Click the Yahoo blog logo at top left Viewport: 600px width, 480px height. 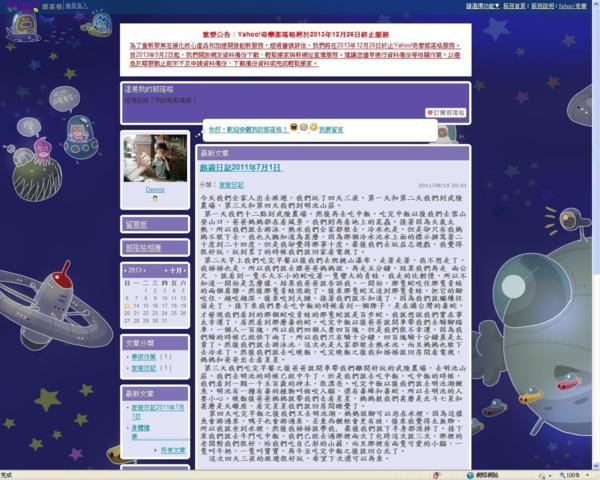click(18, 6)
